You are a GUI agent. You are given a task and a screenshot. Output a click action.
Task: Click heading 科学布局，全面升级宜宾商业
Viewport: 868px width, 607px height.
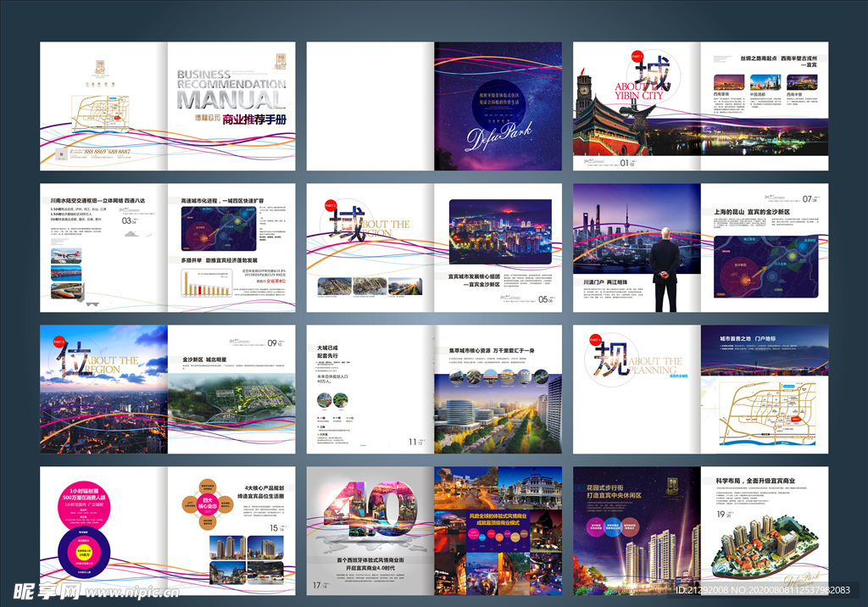pos(755,480)
